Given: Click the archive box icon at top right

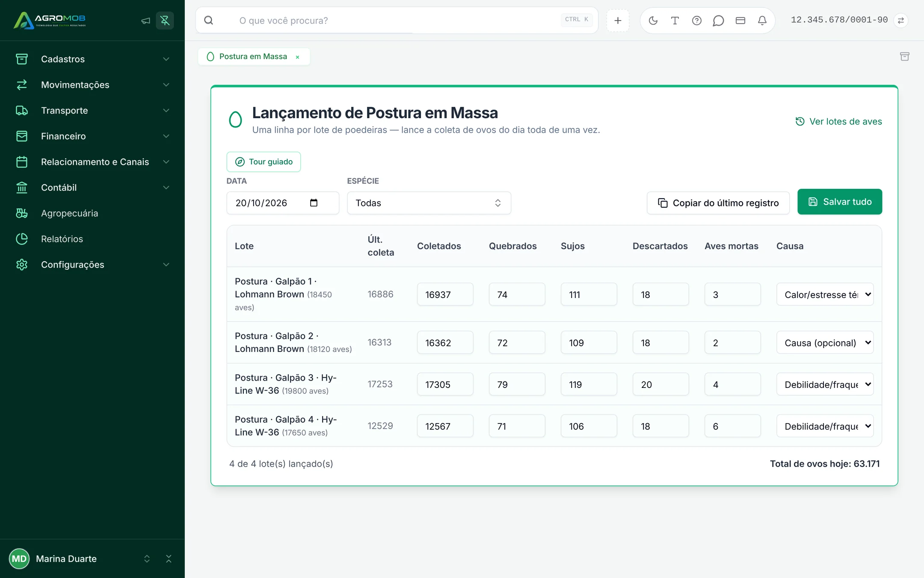Looking at the screenshot, I should point(905,57).
